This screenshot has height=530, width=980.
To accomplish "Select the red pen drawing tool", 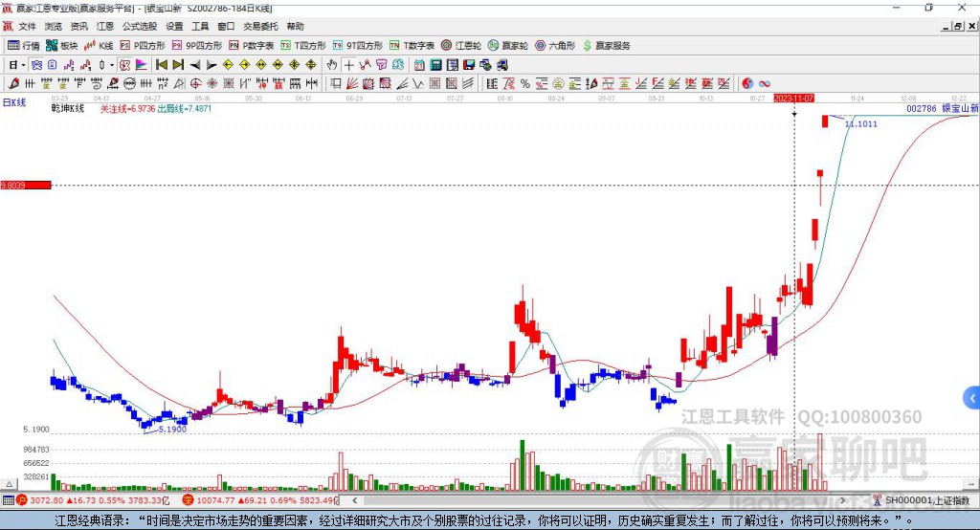I will (x=13, y=83).
